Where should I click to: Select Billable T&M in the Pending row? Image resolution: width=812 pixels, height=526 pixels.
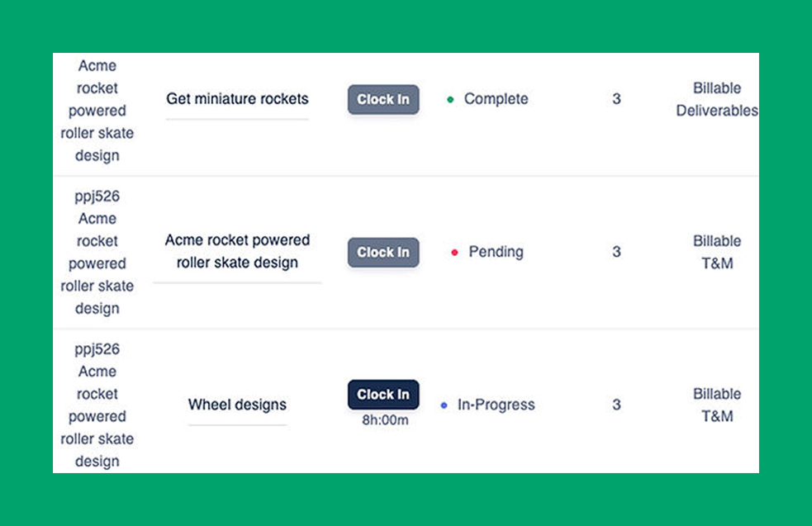pos(716,252)
